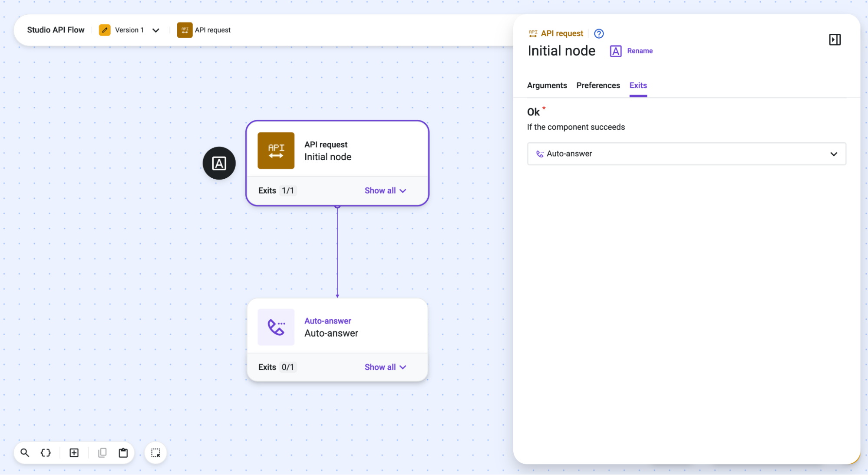The image size is (868, 475).
Task: Select the Auto-answer node title text
Action: tap(331, 333)
